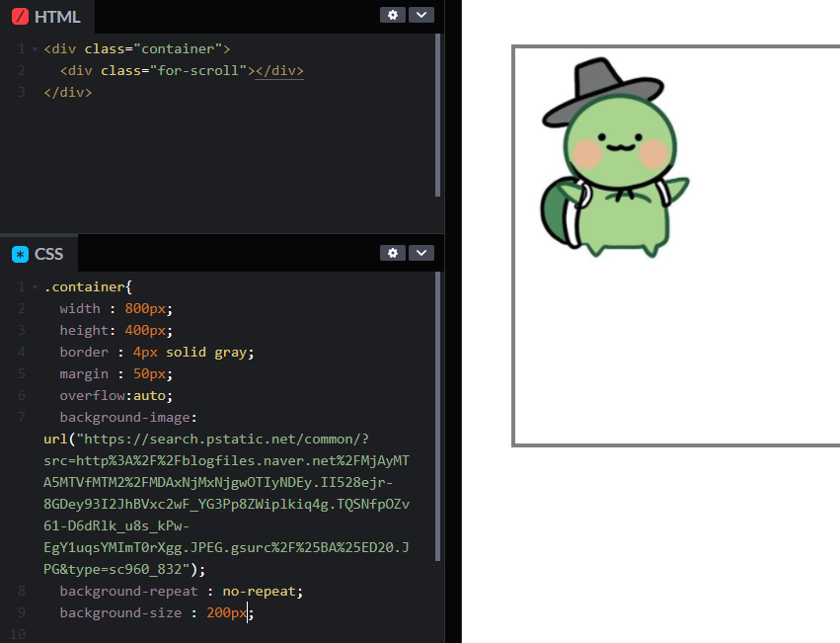Click the 'width' property name in CSS
This screenshot has width=840, height=643.
(x=80, y=308)
